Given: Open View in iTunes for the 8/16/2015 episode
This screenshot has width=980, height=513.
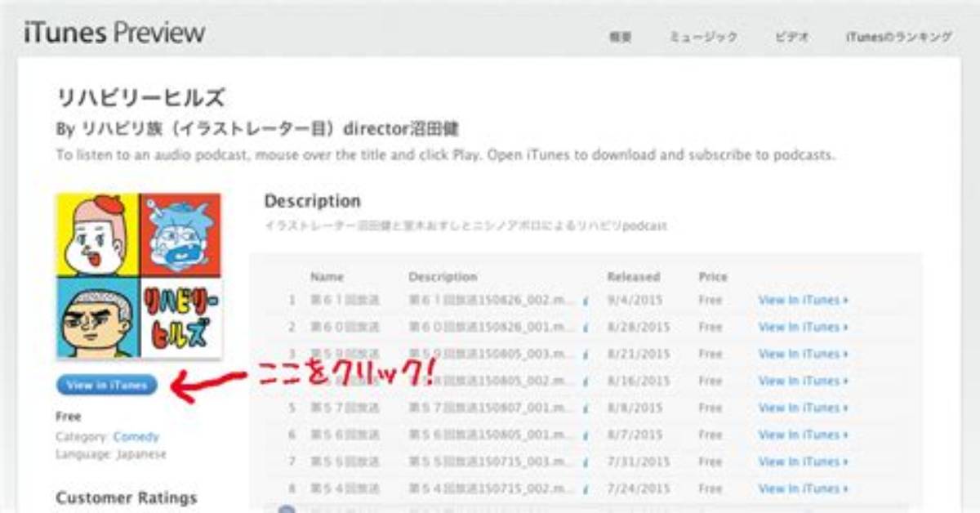Looking at the screenshot, I should point(804,381).
